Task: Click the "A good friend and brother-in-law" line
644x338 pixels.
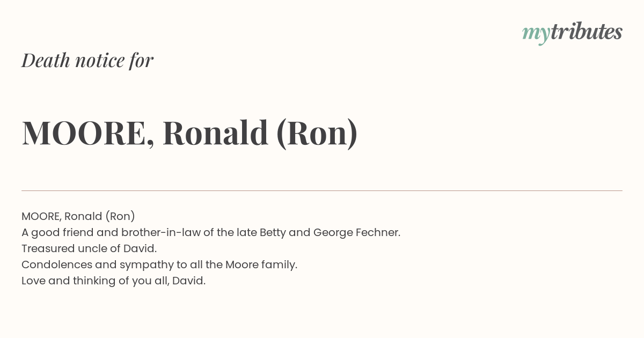Action: pos(211,232)
